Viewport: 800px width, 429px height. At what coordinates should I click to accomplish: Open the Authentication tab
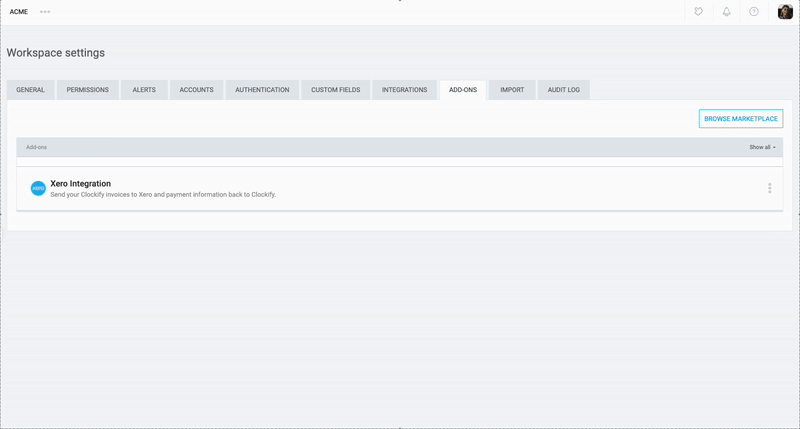(262, 90)
